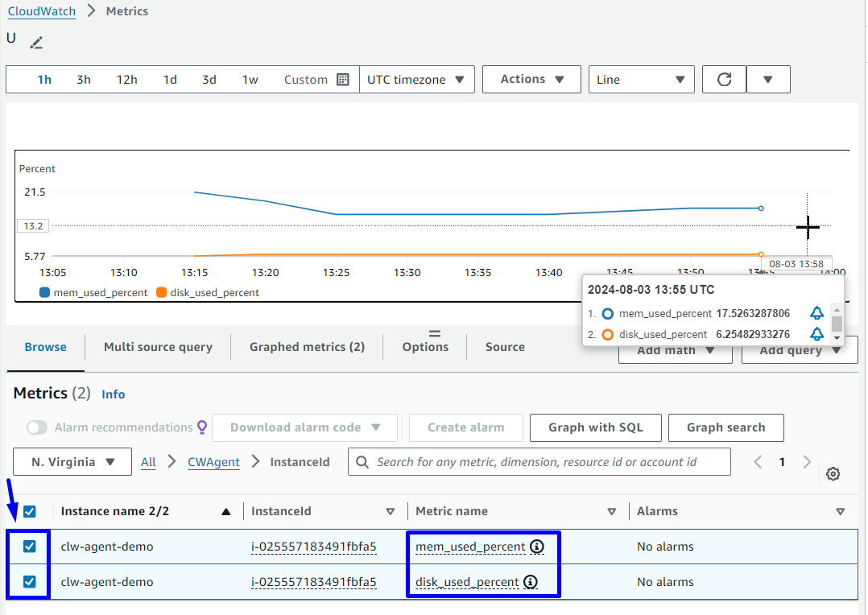Open the custom time range calendar icon
Viewport: 868px width, 615px height.
tap(343, 80)
